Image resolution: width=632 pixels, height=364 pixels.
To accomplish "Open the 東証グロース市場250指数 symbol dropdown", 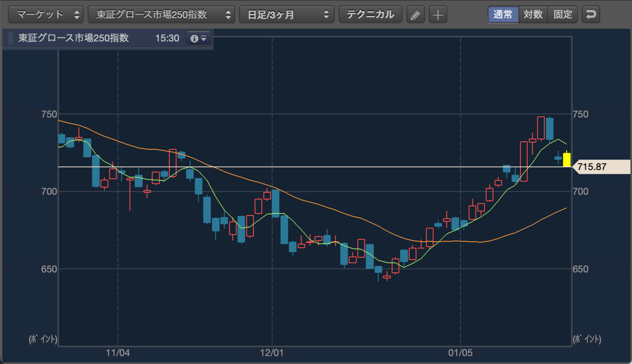I will coord(161,15).
